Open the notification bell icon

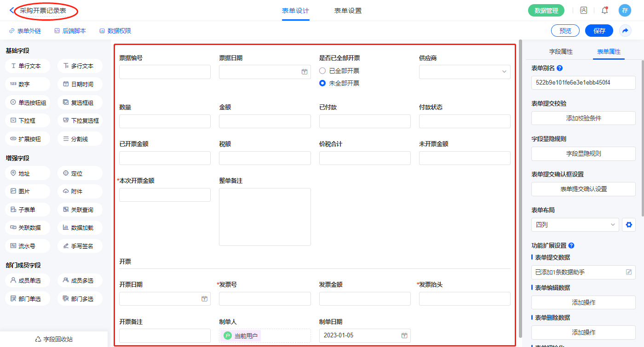tap(604, 11)
